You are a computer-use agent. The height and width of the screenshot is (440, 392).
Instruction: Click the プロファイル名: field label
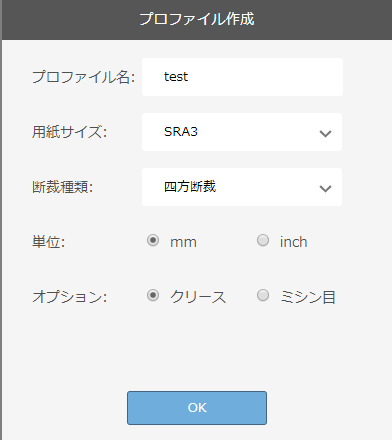point(83,77)
